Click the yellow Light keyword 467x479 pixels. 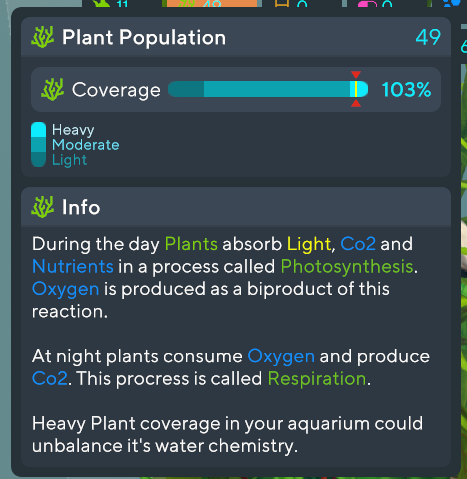309,244
